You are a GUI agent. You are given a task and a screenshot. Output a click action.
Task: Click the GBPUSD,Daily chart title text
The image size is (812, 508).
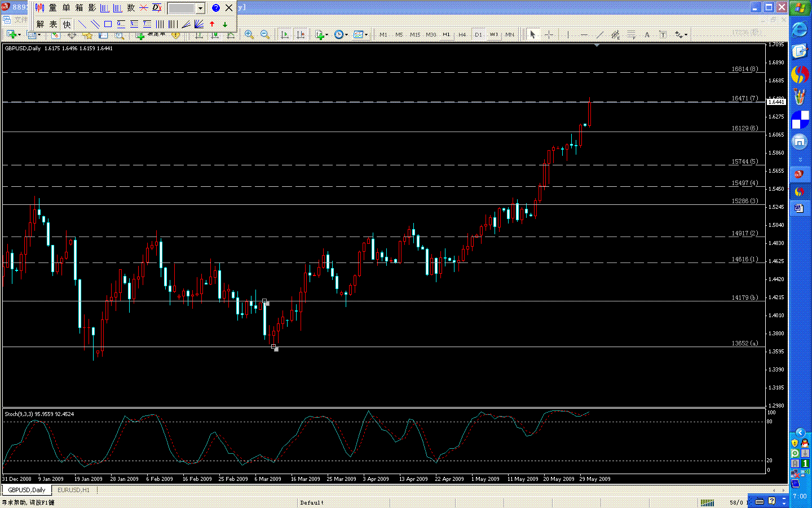pos(23,49)
